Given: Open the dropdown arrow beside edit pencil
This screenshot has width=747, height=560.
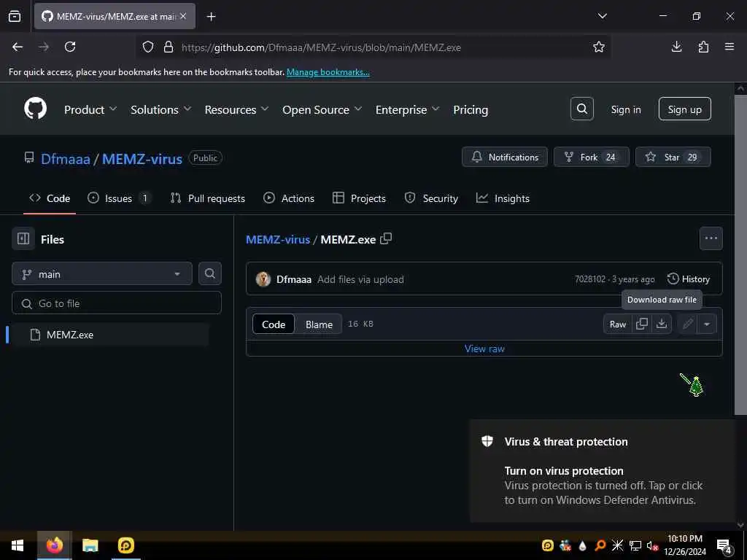Looking at the screenshot, I should (707, 324).
